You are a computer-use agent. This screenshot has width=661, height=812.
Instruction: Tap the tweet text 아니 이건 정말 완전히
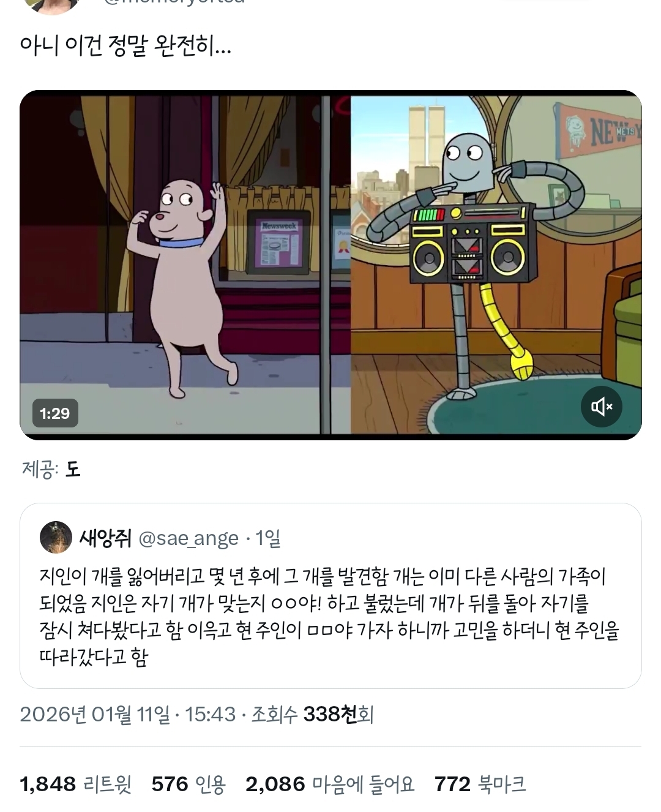click(125, 47)
